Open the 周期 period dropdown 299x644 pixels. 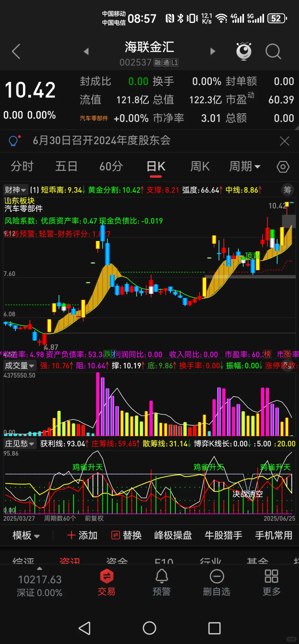(245, 166)
